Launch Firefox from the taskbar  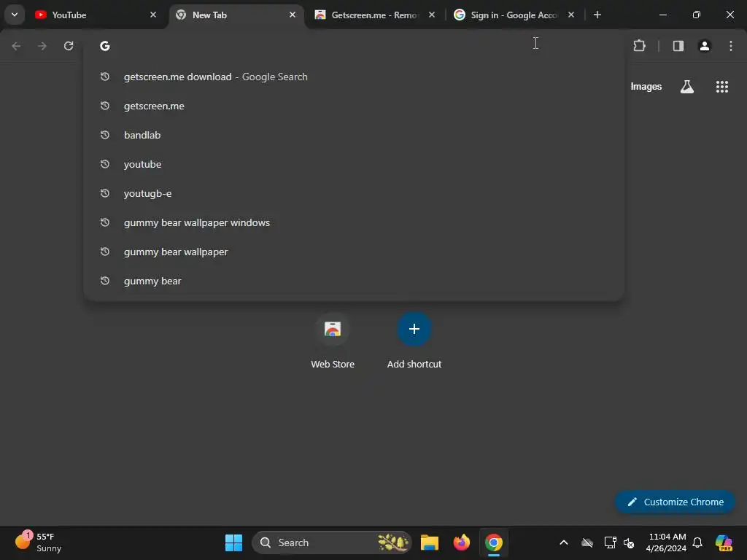point(461,542)
